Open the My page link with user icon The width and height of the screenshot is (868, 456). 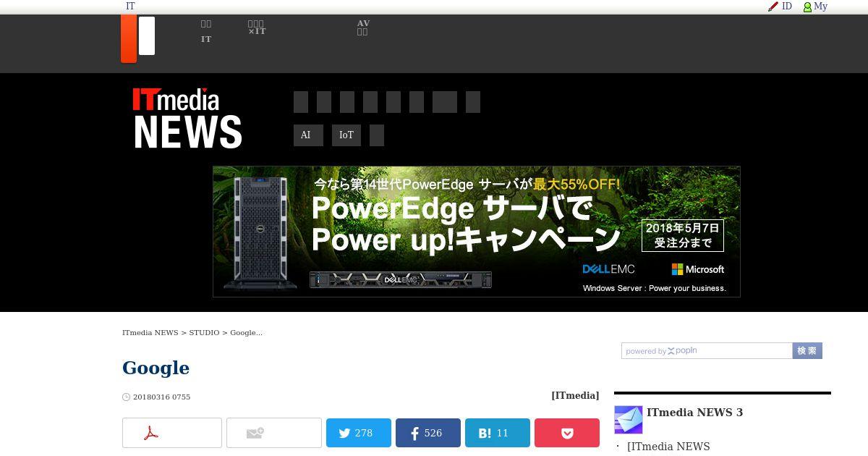(x=815, y=7)
